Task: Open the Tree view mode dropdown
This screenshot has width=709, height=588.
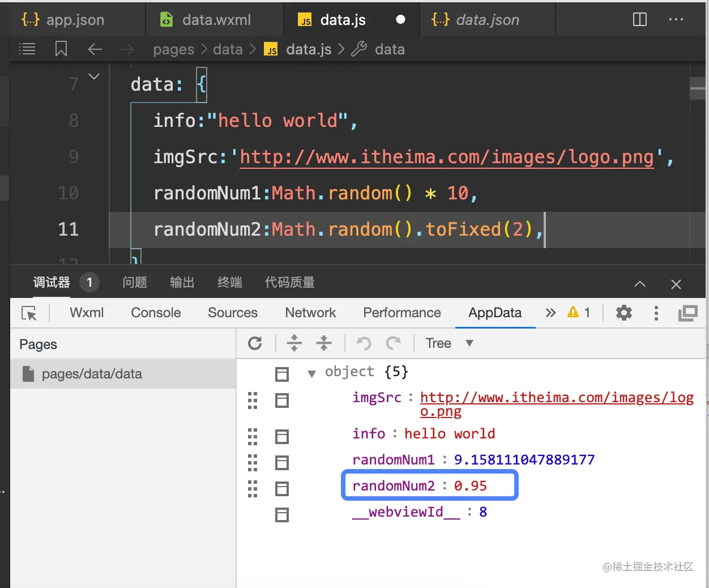Action: click(450, 343)
